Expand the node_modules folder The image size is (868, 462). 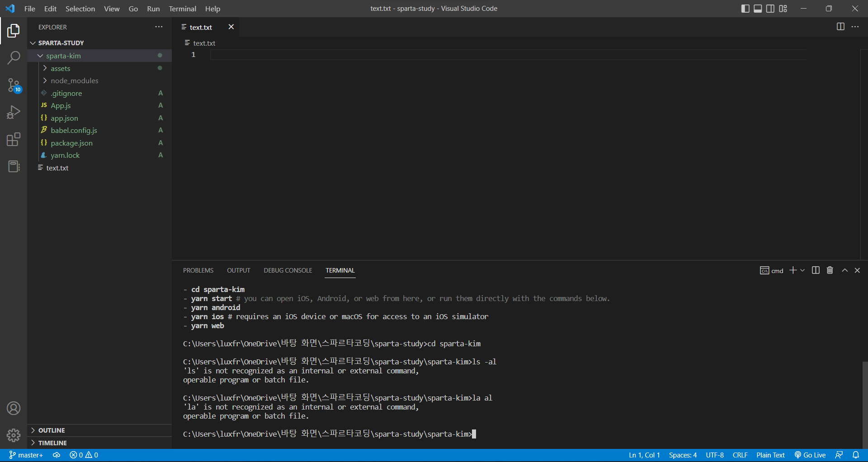click(99, 80)
